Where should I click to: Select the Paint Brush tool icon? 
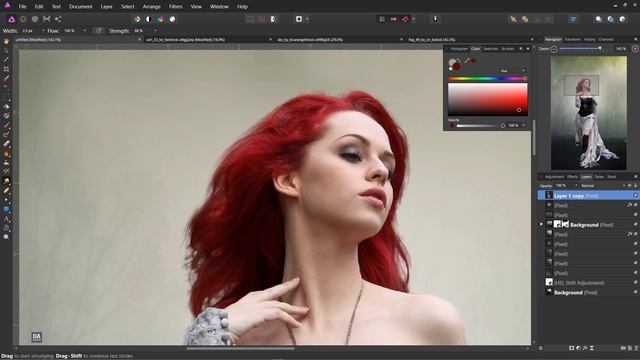click(x=6, y=125)
